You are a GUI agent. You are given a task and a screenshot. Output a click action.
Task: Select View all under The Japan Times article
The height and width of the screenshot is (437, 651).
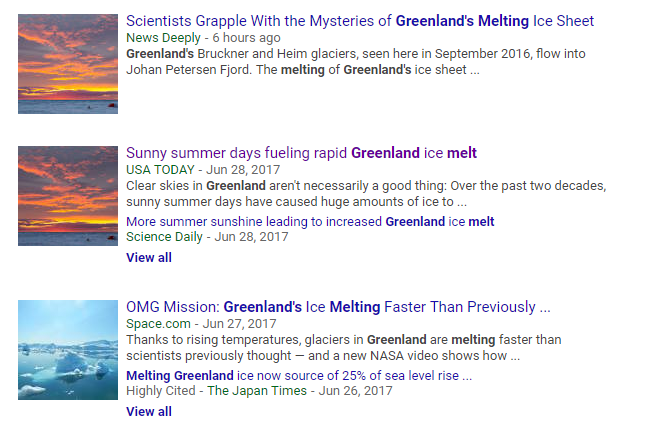click(149, 411)
